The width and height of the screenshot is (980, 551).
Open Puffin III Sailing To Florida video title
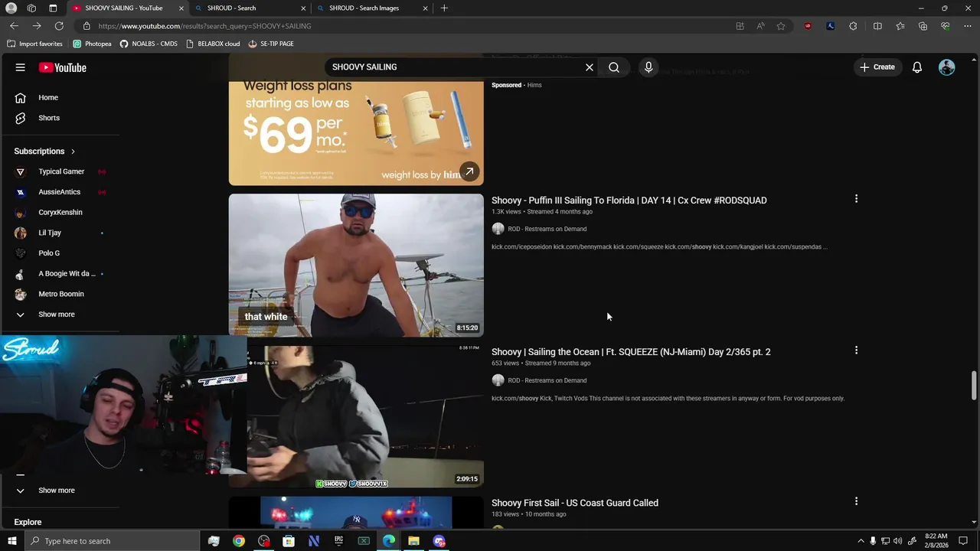click(x=629, y=201)
